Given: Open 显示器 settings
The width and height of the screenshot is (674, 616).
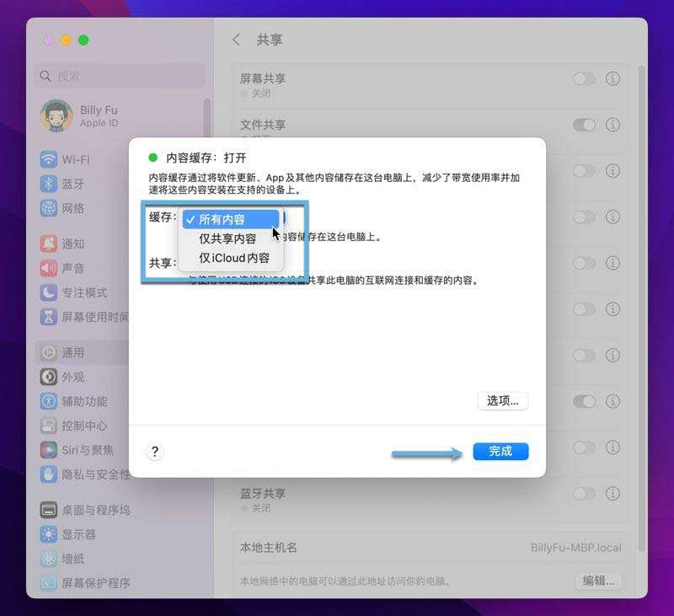Looking at the screenshot, I should click(76, 534).
